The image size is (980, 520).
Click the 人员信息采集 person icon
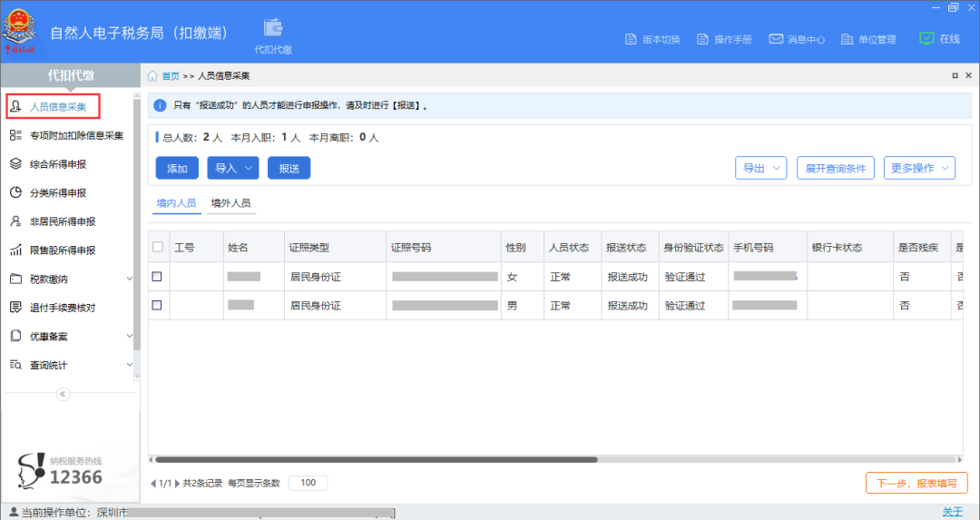point(16,106)
